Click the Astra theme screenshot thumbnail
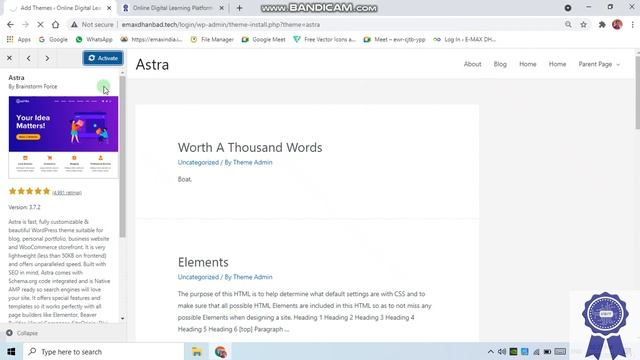Viewport: 640px width, 360px height. click(63, 137)
